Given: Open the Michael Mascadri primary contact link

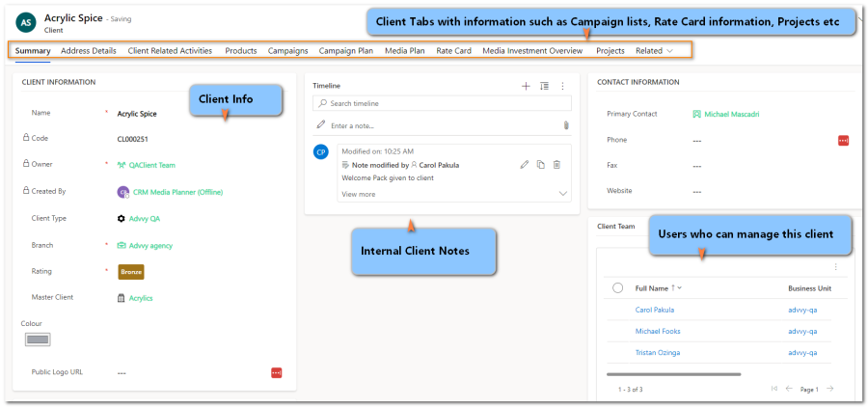Looking at the screenshot, I should coord(731,114).
